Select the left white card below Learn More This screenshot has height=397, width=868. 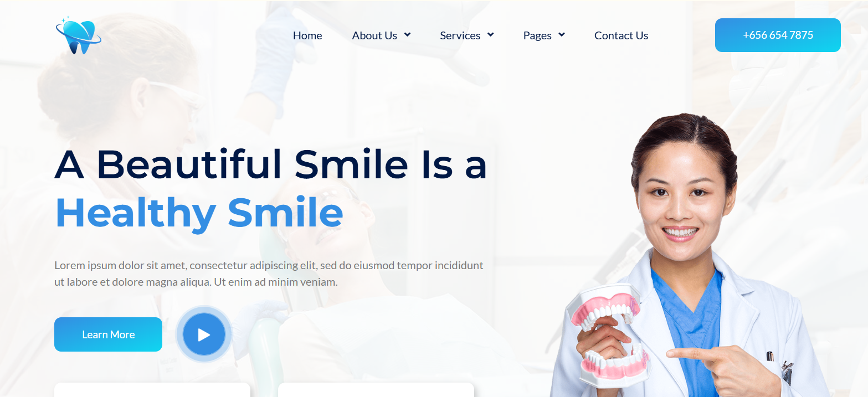[x=152, y=390]
